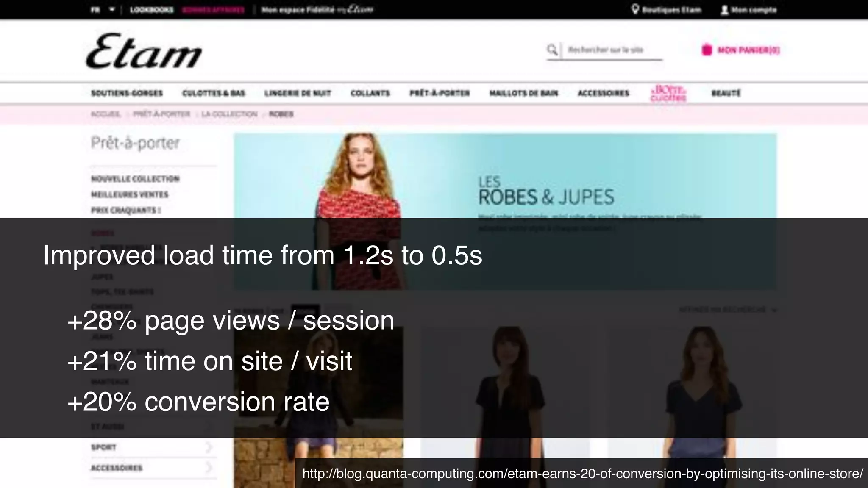Viewport: 868px width, 488px height.
Task: Click the PRÊT-À-PORTER breadcrumb
Action: point(161,114)
